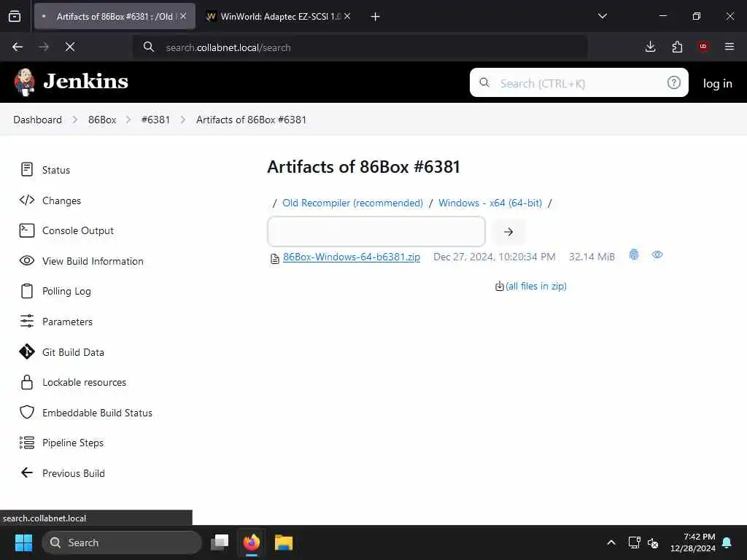Click the Jenkins butler logo
Image resolution: width=747 pixels, height=560 pixels.
pyautogui.click(x=24, y=82)
